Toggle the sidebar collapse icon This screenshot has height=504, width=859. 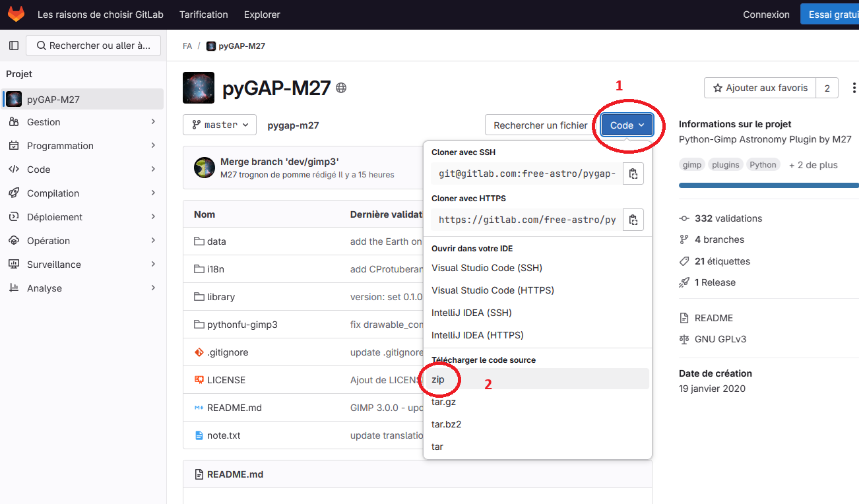pos(14,46)
